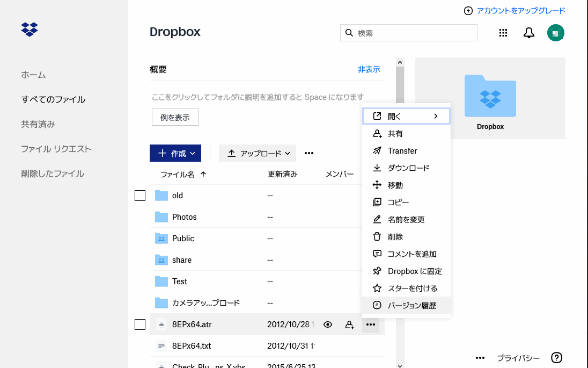
Task: Expand the 開く submenu chevron
Action: point(436,117)
